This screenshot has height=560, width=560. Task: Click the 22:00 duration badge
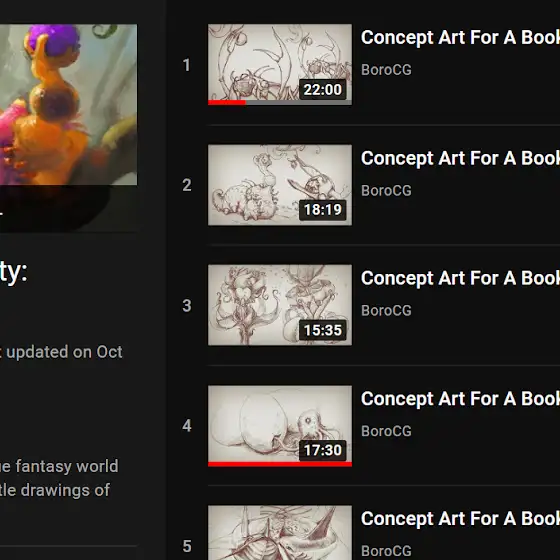[322, 89]
